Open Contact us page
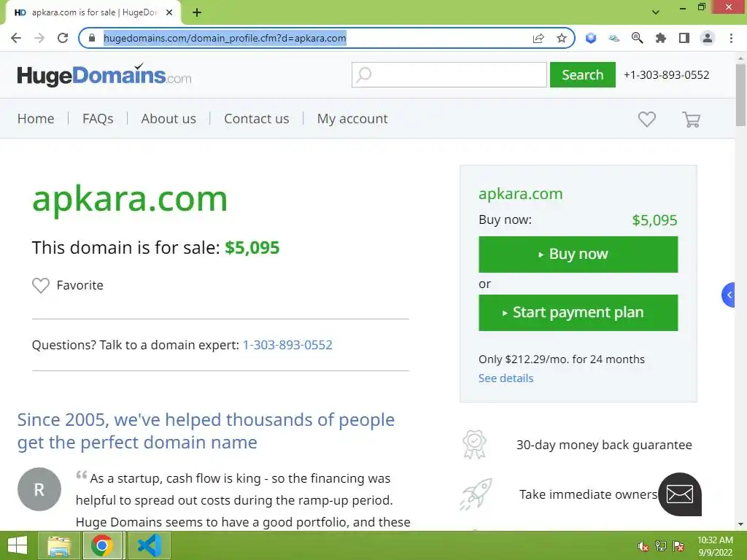This screenshot has width=747, height=560. click(256, 119)
